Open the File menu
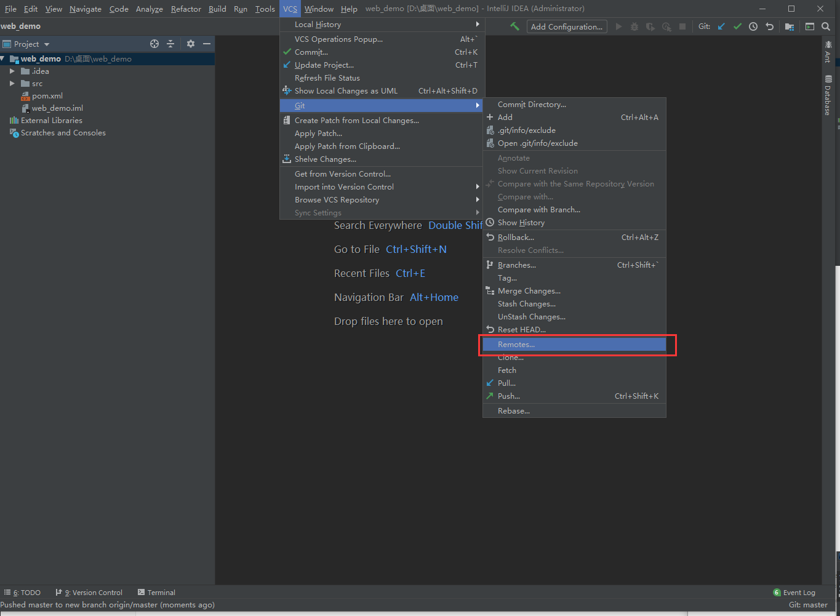Screen dimensions: 840x616 (x=10, y=9)
